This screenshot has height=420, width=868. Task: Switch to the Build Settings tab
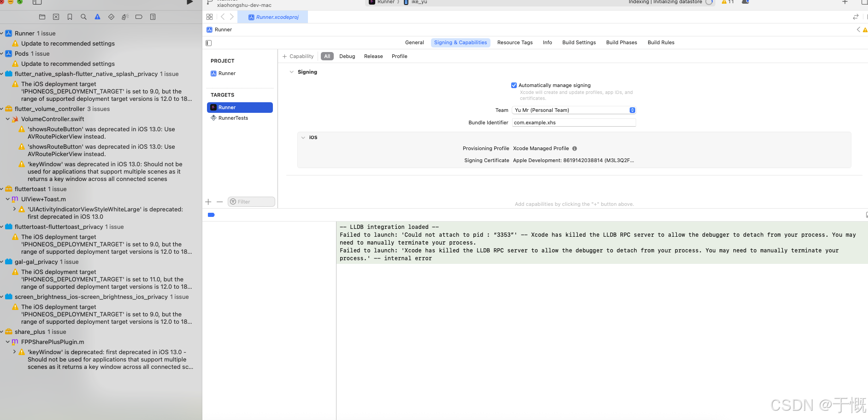coord(579,43)
